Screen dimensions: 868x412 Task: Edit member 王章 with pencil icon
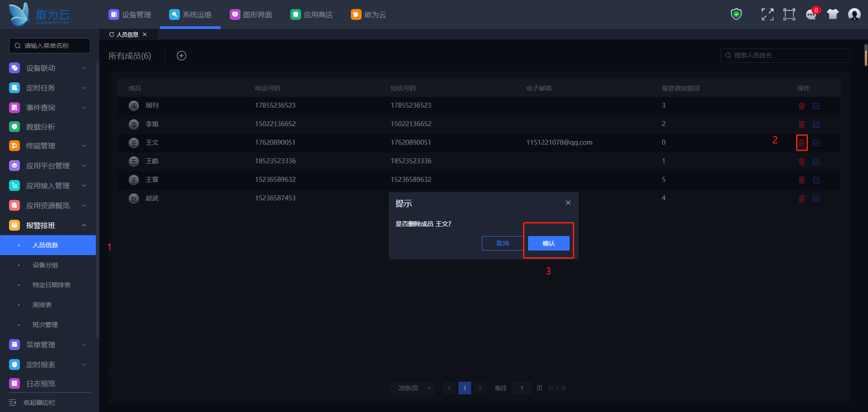(x=816, y=180)
